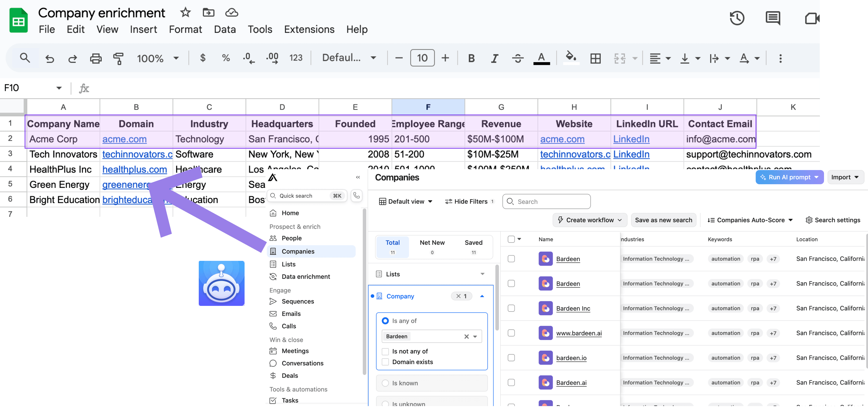Collapse the Apollo sidebar

358,177
